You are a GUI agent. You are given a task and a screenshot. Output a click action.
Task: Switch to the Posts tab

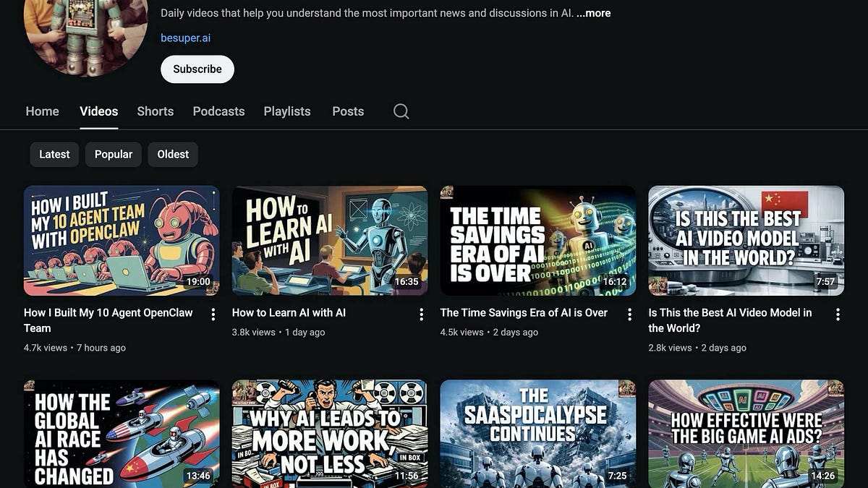click(348, 111)
